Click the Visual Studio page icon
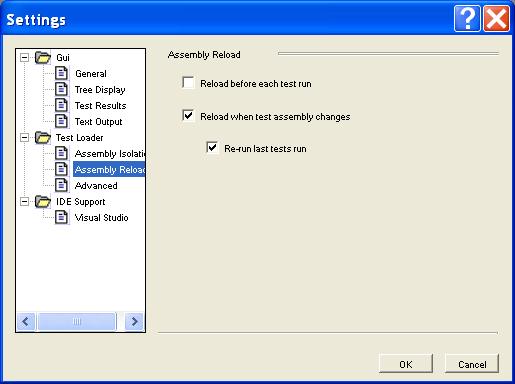515x384 pixels. [x=61, y=217]
